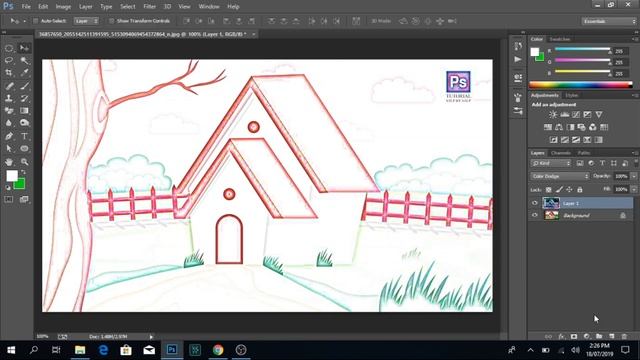Image resolution: width=640 pixels, height=360 pixels.
Task: Add a Photo Filter adjustment
Action: coord(582,127)
